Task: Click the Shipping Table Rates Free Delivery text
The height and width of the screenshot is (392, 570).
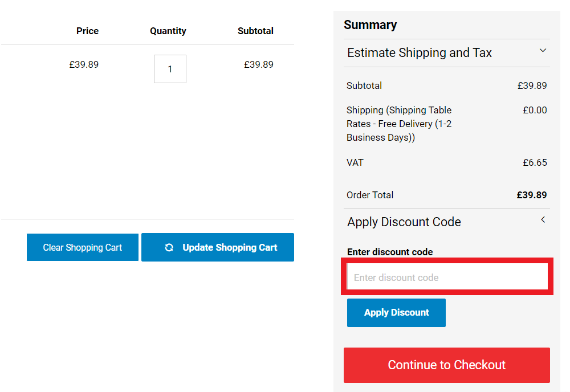Action: 399,124
